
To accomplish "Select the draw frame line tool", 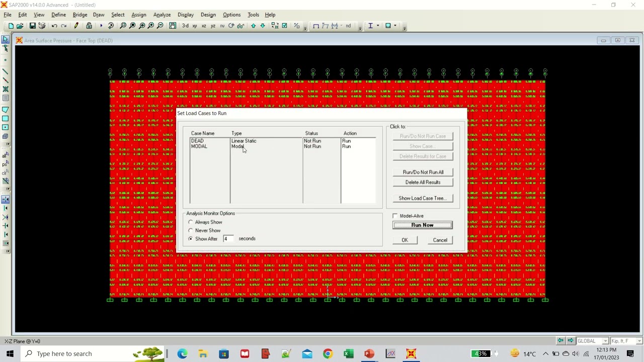I will tap(6, 71).
